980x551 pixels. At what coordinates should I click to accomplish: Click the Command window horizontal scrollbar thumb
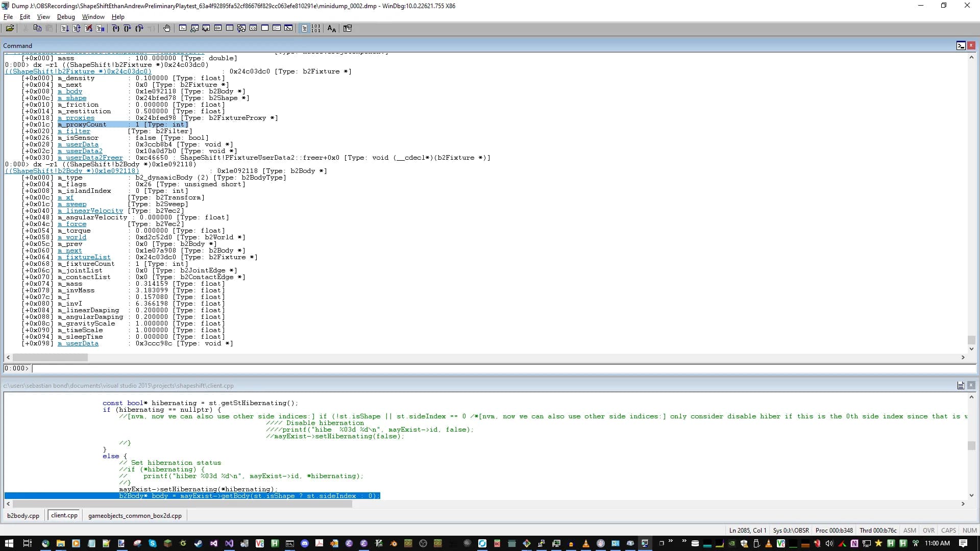50,358
